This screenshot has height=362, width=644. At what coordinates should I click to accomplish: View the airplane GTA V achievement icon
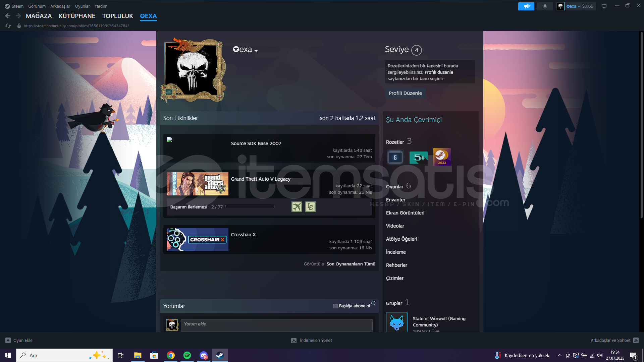(x=297, y=207)
